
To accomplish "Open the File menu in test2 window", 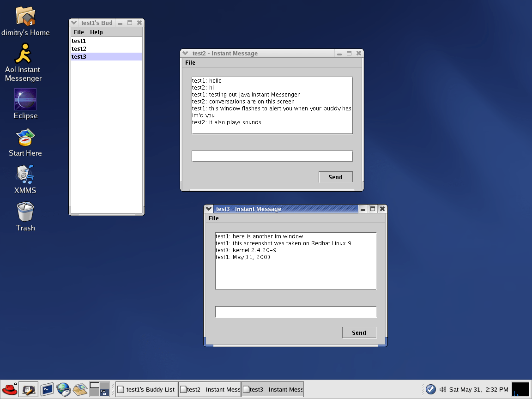I will [190, 62].
